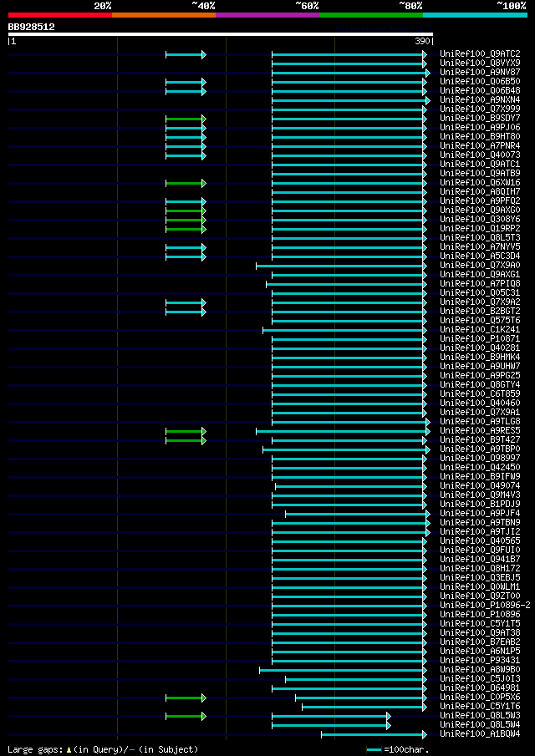
Task: Select the BB928512 query name
Action: [32, 27]
